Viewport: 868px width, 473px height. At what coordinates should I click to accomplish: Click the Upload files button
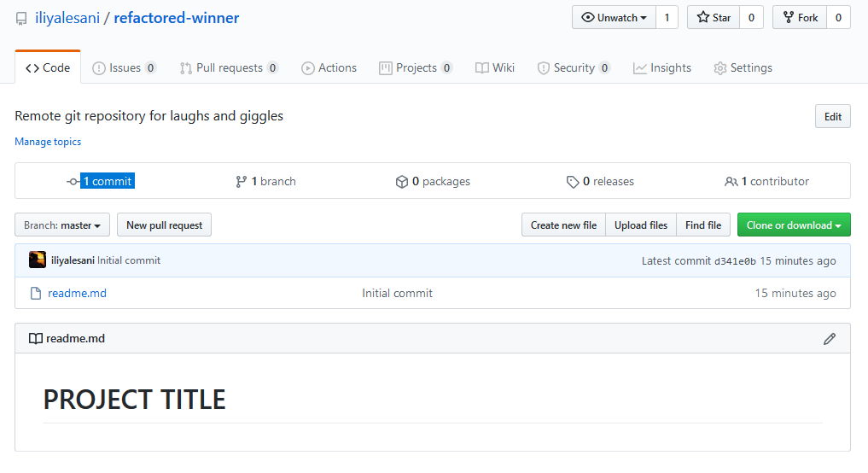641,225
